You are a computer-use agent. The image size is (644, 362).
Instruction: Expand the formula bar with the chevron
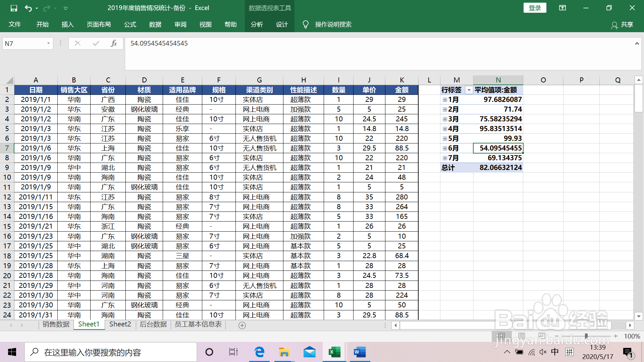coord(637,44)
